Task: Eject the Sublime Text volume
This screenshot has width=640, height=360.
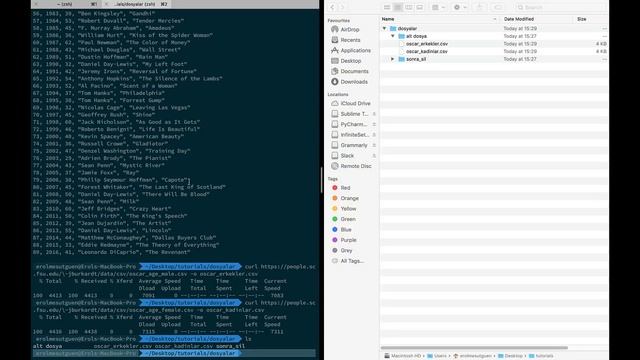Action: pyautogui.click(x=374, y=114)
